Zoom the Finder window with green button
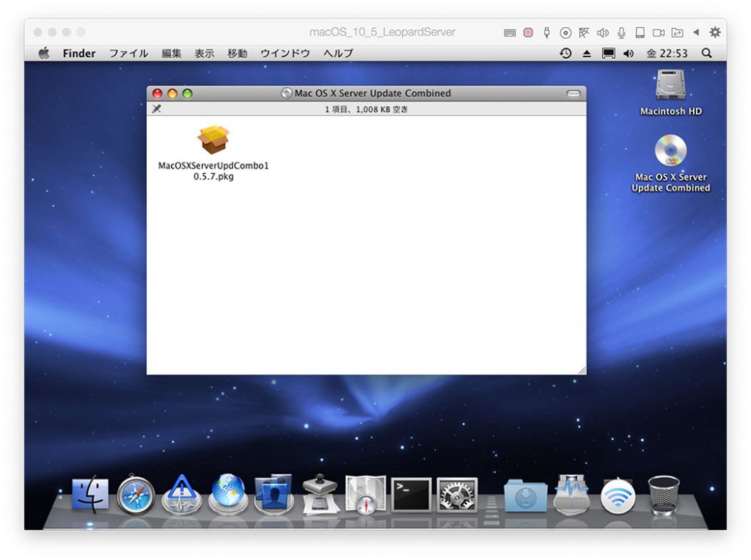Screen dimensions: 751x560 pyautogui.click(x=187, y=93)
